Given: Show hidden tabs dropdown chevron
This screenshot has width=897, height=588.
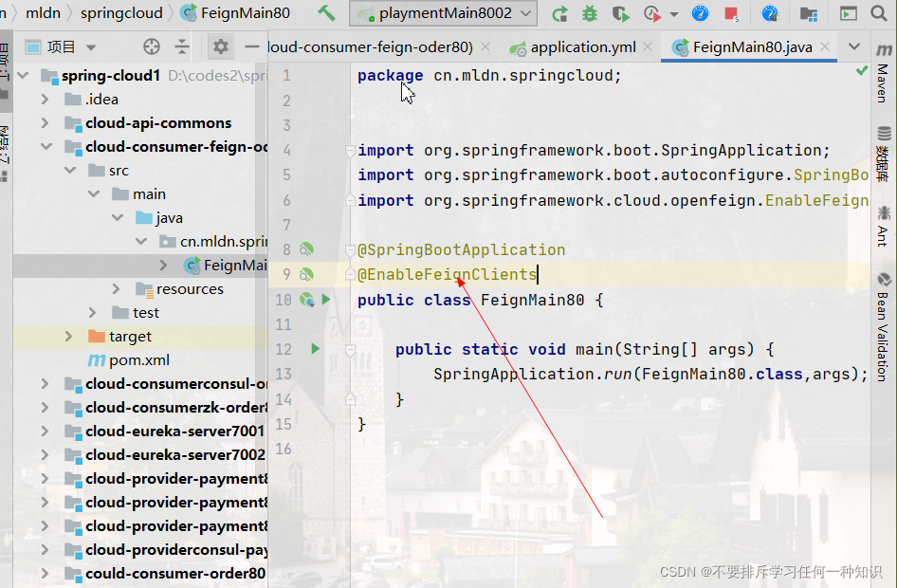Looking at the screenshot, I should coord(854,46).
